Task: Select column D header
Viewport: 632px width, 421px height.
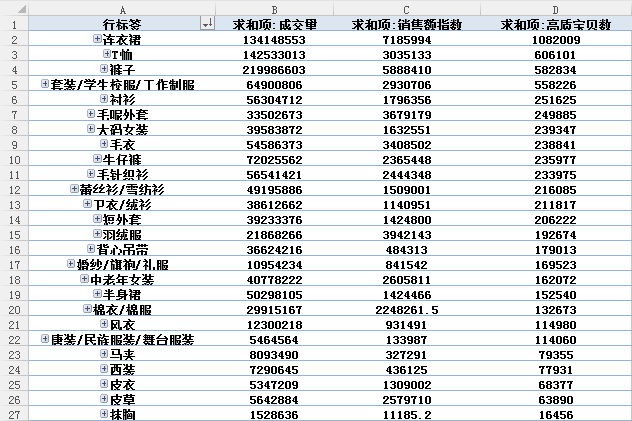Action: click(x=555, y=8)
